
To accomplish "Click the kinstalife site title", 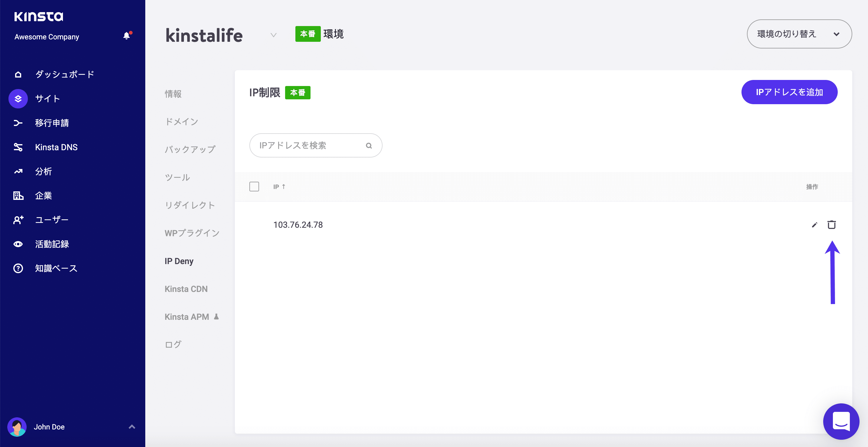I will (x=204, y=35).
